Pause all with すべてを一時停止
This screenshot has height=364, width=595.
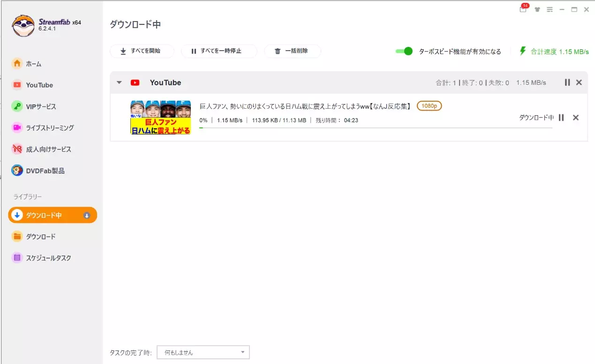pos(219,51)
